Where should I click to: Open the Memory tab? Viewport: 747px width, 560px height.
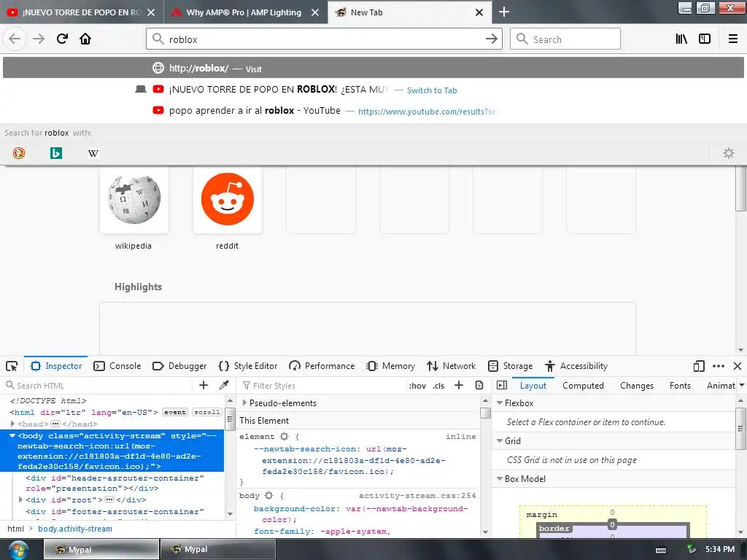point(391,366)
